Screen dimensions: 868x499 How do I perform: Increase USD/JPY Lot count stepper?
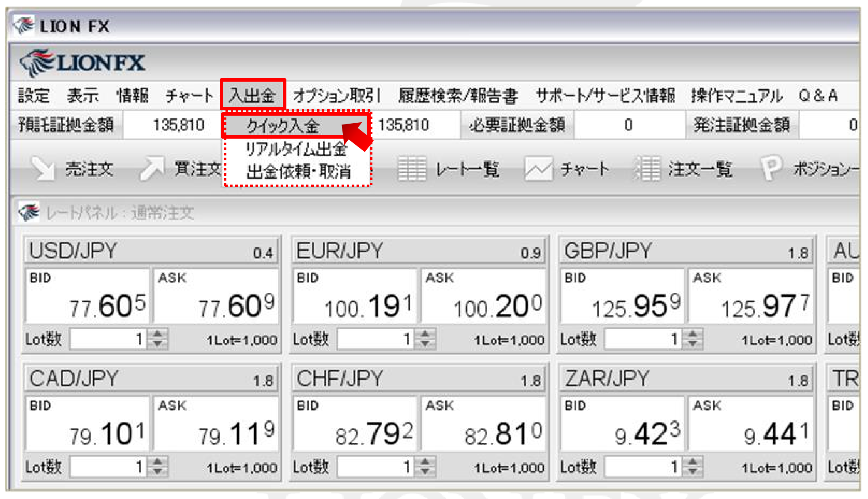coord(158,335)
